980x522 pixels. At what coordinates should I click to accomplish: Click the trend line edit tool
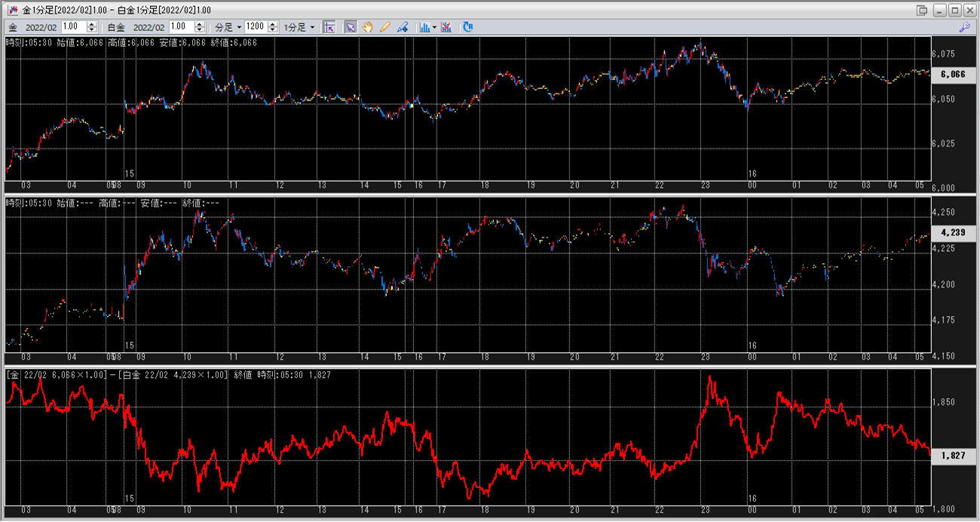[403, 27]
